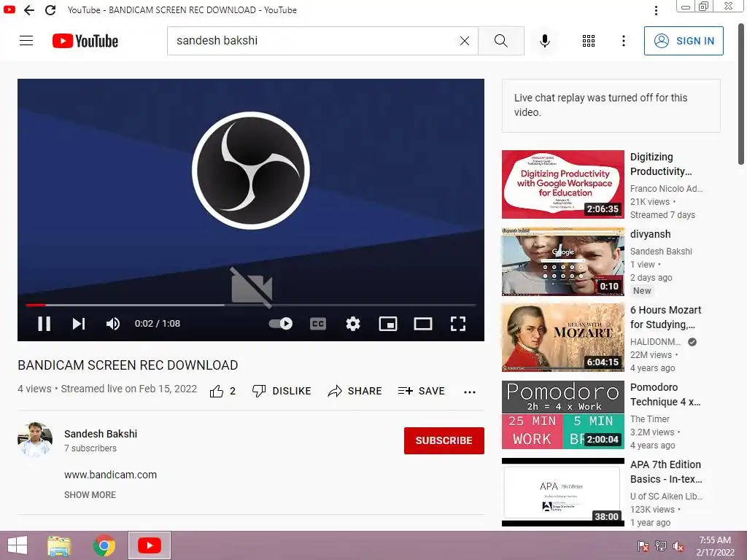Skip to next video
Screen dimensions: 747x560
pyautogui.click(x=79, y=324)
